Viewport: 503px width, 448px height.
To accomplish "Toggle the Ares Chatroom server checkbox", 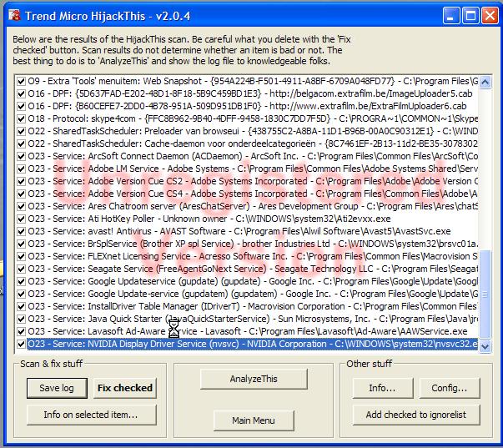I will (21, 206).
